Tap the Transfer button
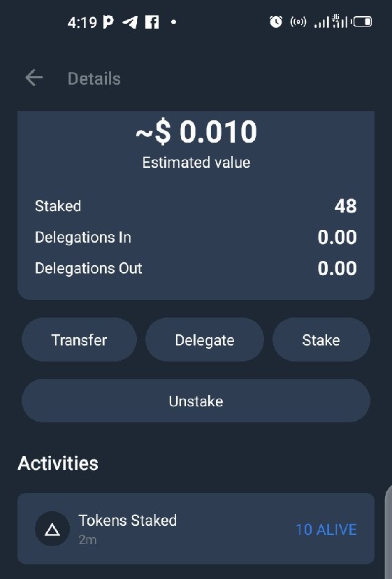The height and width of the screenshot is (579, 392). click(79, 340)
